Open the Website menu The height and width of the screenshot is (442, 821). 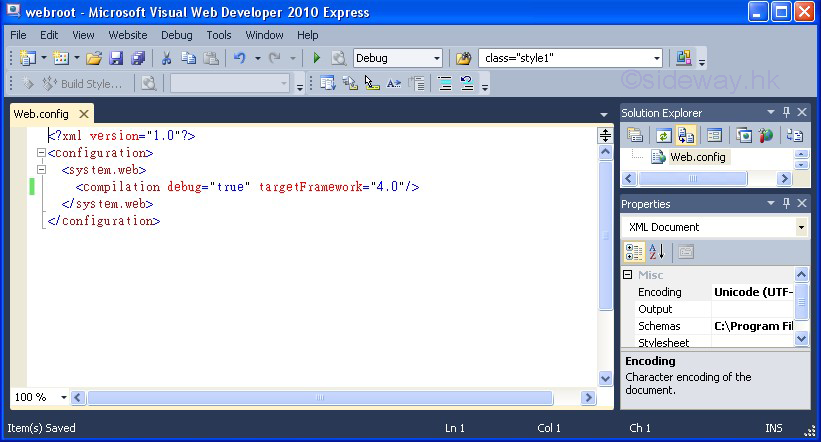[x=128, y=35]
